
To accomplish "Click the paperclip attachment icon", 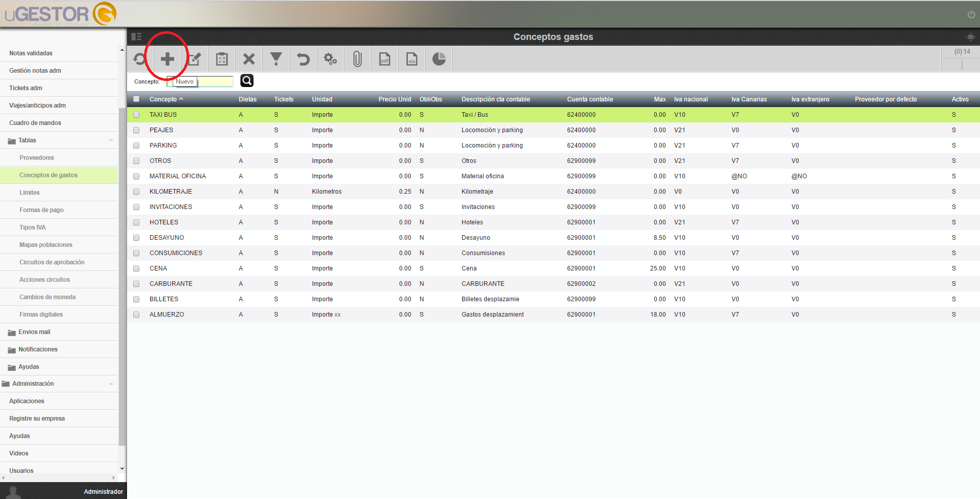I will click(358, 59).
